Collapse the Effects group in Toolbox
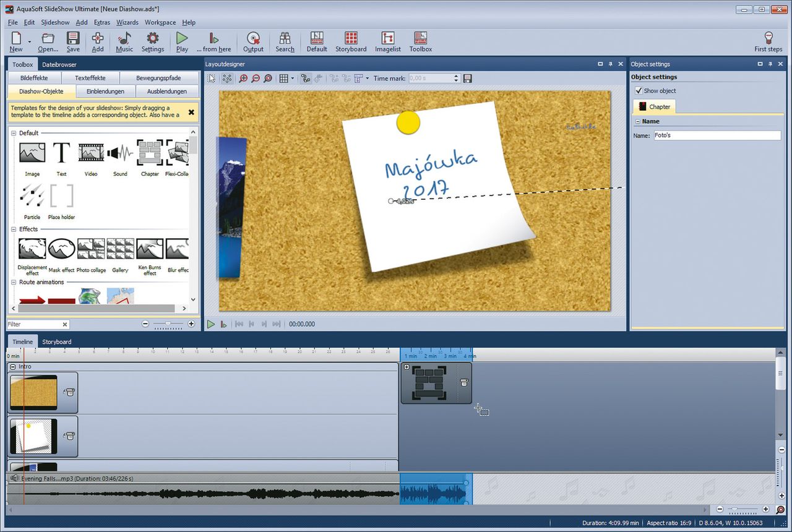The height and width of the screenshot is (532, 792). [14, 230]
